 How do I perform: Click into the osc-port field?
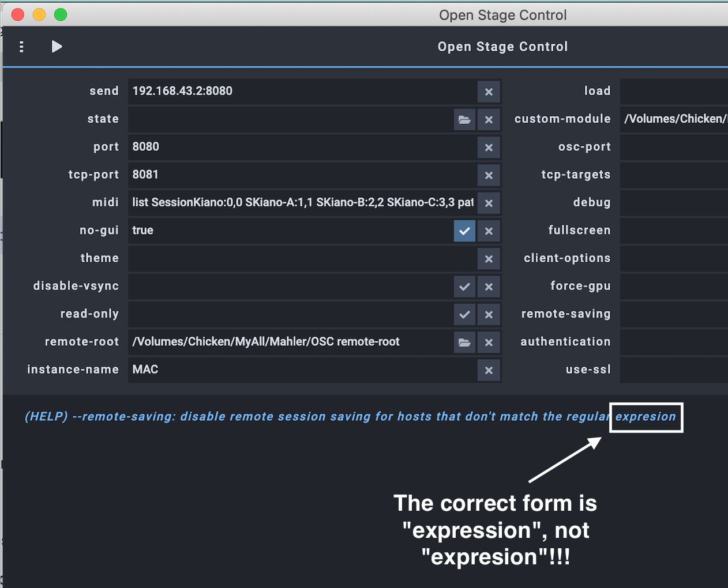(x=674, y=146)
